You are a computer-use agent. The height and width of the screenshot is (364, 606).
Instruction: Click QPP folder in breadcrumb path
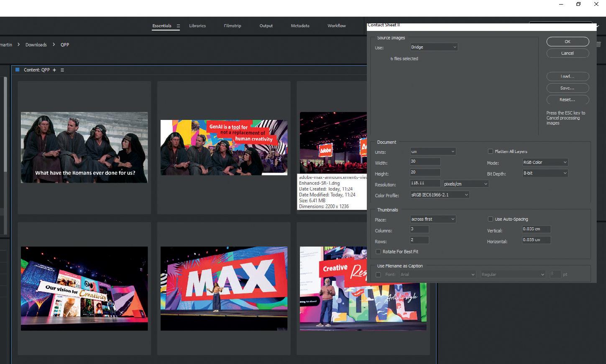[65, 45]
